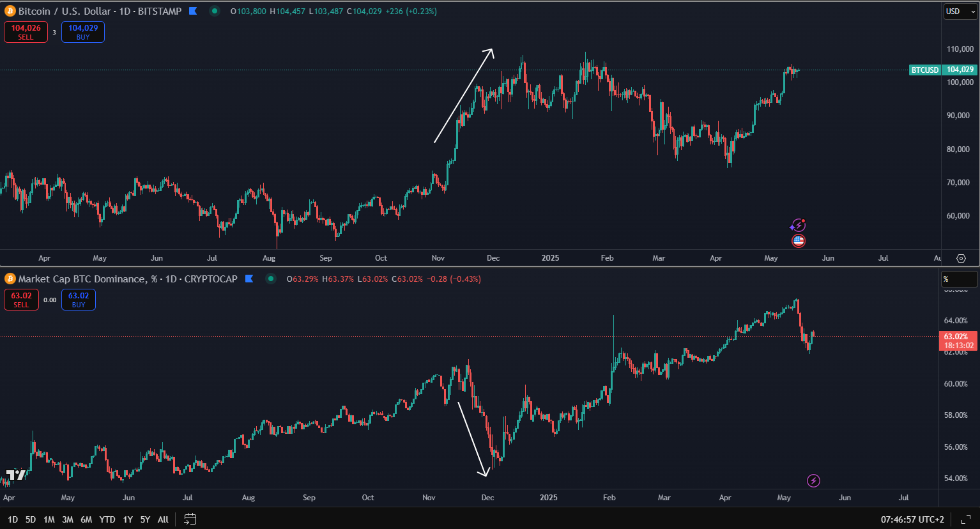Click lightning event icon on the Bitcoin chart
The width and height of the screenshot is (980, 529).
(798, 226)
